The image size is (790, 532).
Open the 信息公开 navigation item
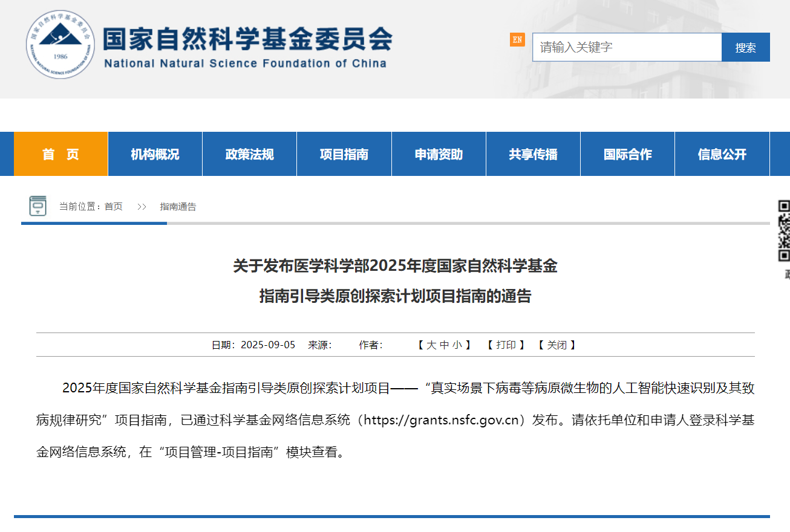(722, 154)
